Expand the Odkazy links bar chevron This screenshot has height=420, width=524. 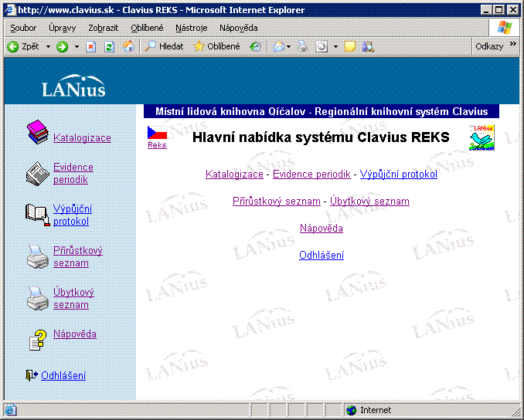(x=513, y=44)
